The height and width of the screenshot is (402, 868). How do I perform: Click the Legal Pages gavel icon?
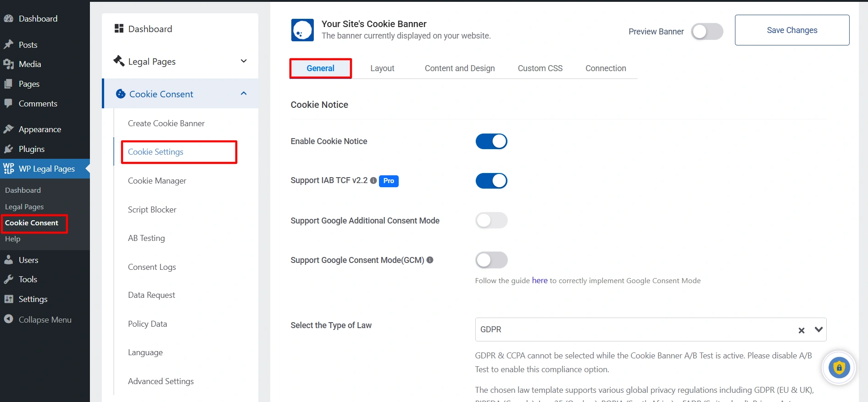119,61
